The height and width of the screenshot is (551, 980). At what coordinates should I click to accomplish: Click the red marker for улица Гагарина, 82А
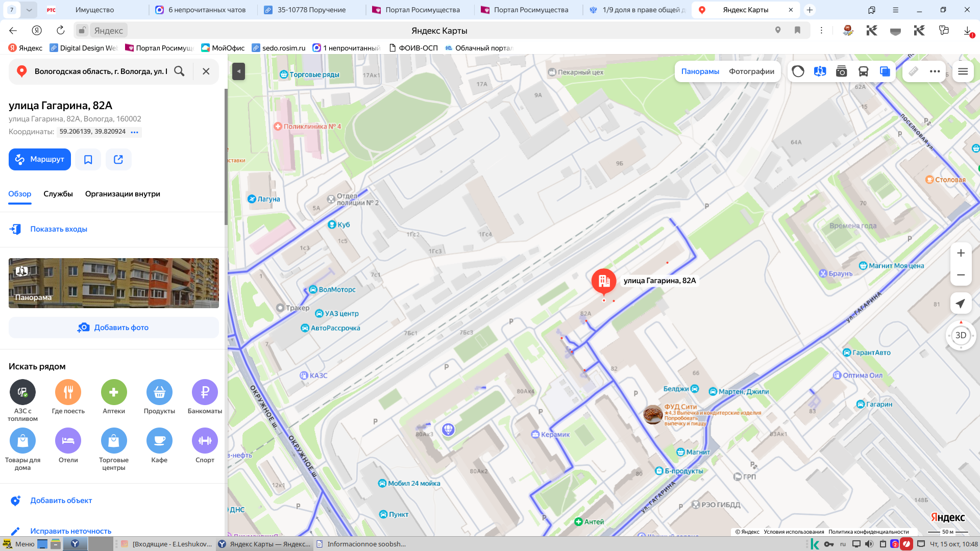[604, 281]
